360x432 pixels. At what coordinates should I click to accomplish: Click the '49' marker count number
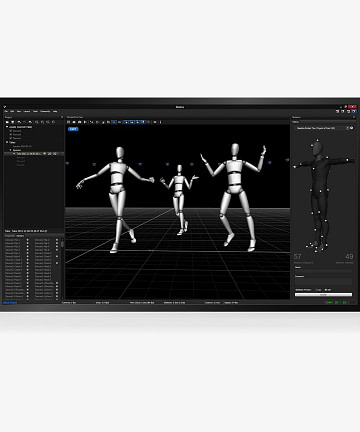click(x=349, y=256)
